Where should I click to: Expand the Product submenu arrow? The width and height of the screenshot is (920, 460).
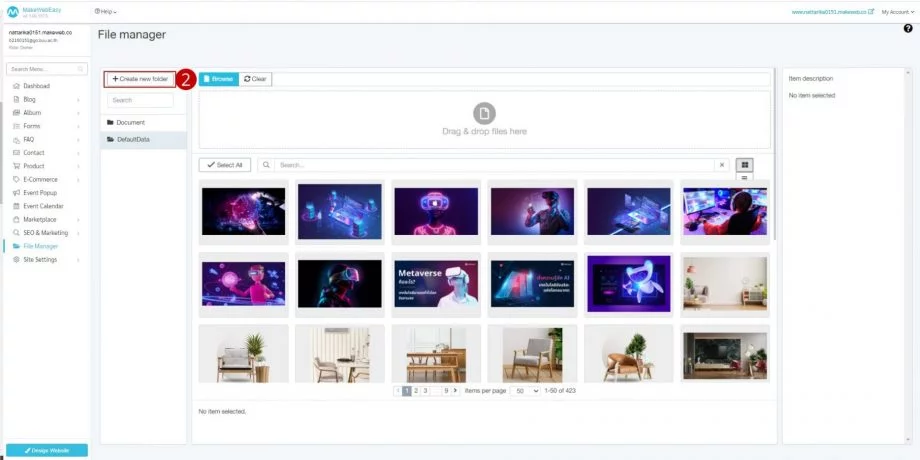[x=78, y=167]
